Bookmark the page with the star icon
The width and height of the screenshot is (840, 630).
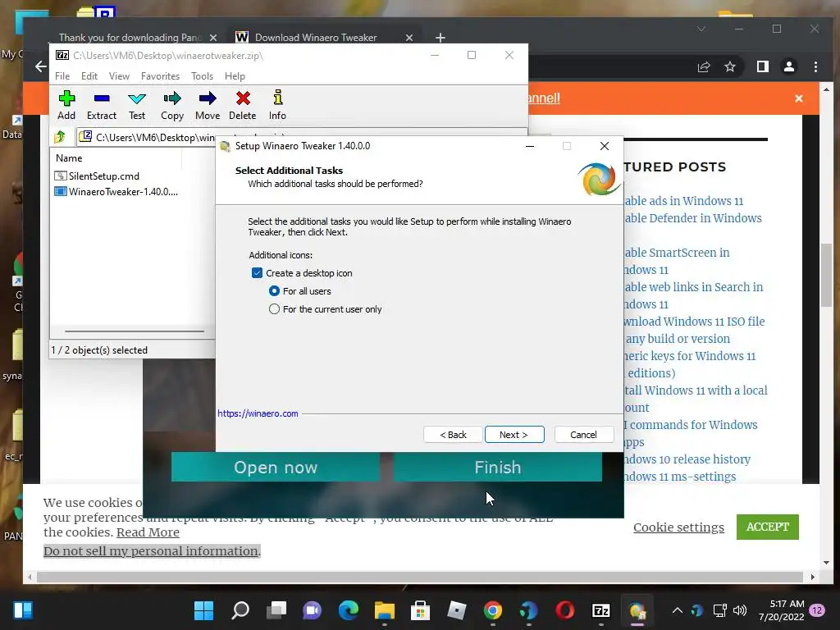coord(729,66)
